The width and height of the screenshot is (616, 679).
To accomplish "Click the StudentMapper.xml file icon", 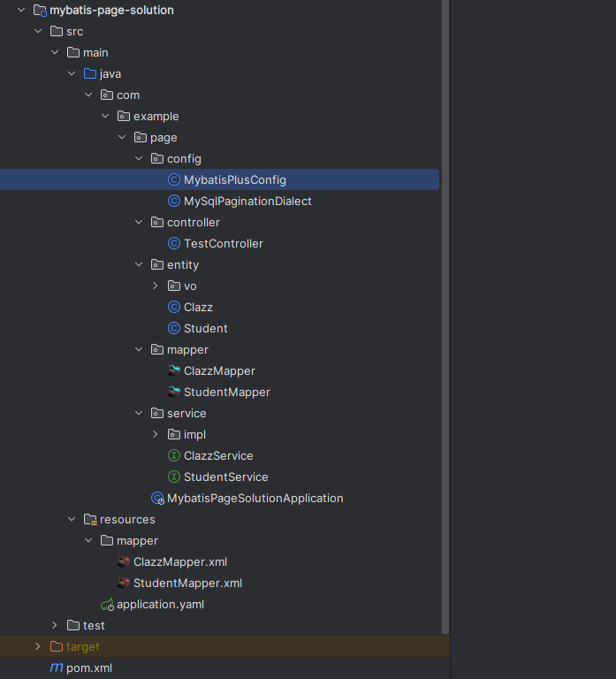I will 124,583.
